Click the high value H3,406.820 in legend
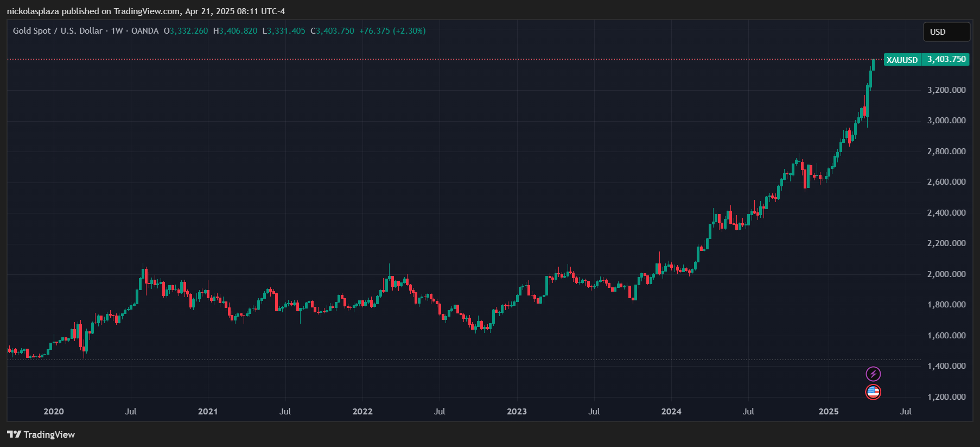Viewport: 980px width, 447px height. click(x=236, y=31)
